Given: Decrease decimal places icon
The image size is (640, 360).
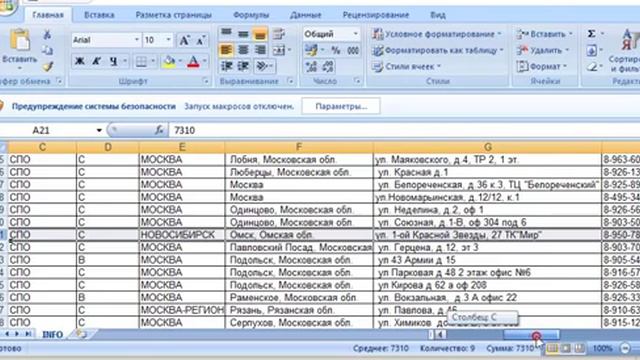Looking at the screenshot, I should [329, 66].
